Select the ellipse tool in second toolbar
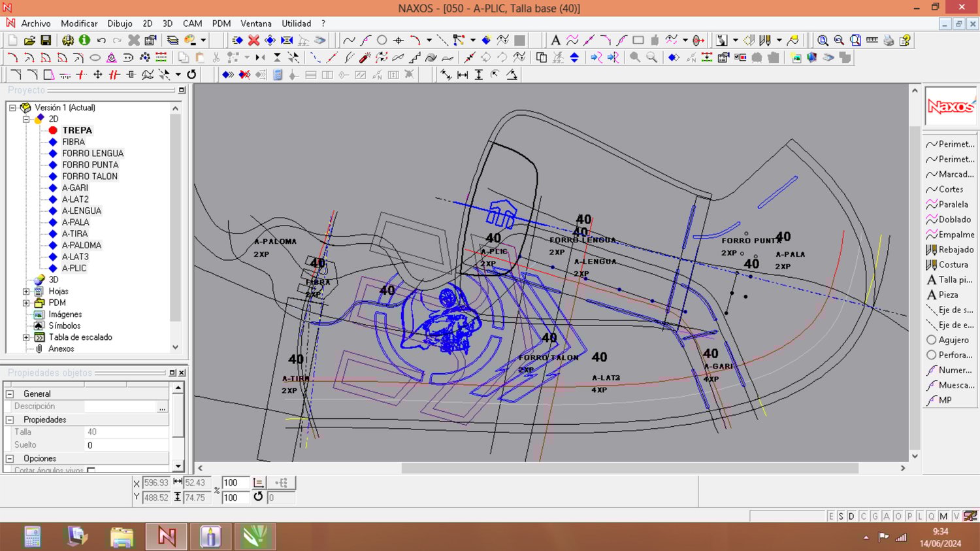 [95, 58]
